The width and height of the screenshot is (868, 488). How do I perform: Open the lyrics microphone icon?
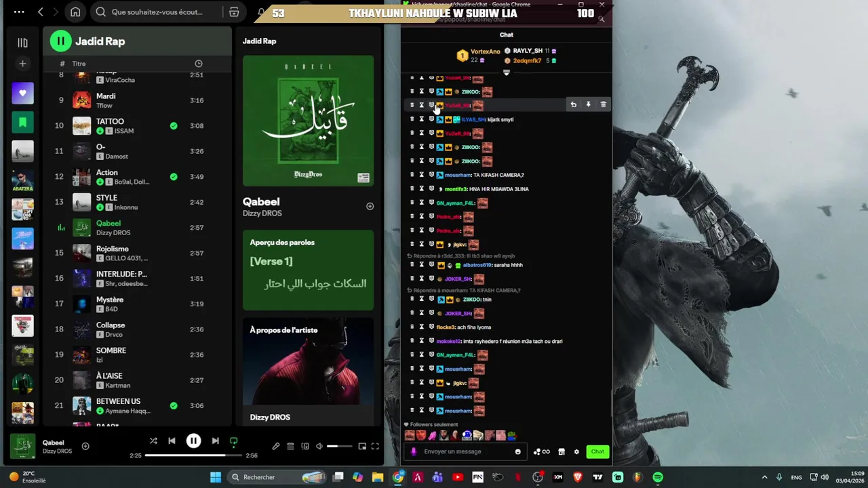(x=276, y=446)
